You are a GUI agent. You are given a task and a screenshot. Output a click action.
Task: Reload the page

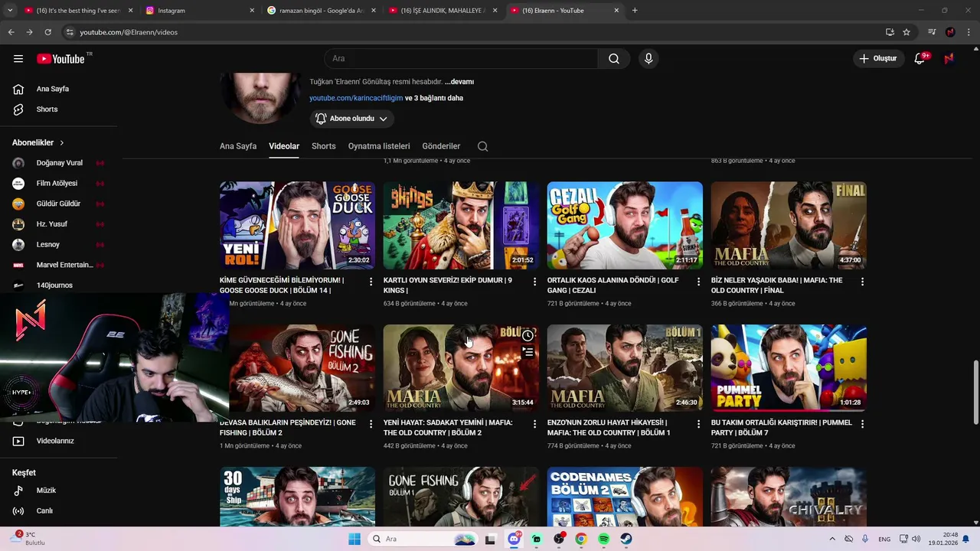coord(47,32)
